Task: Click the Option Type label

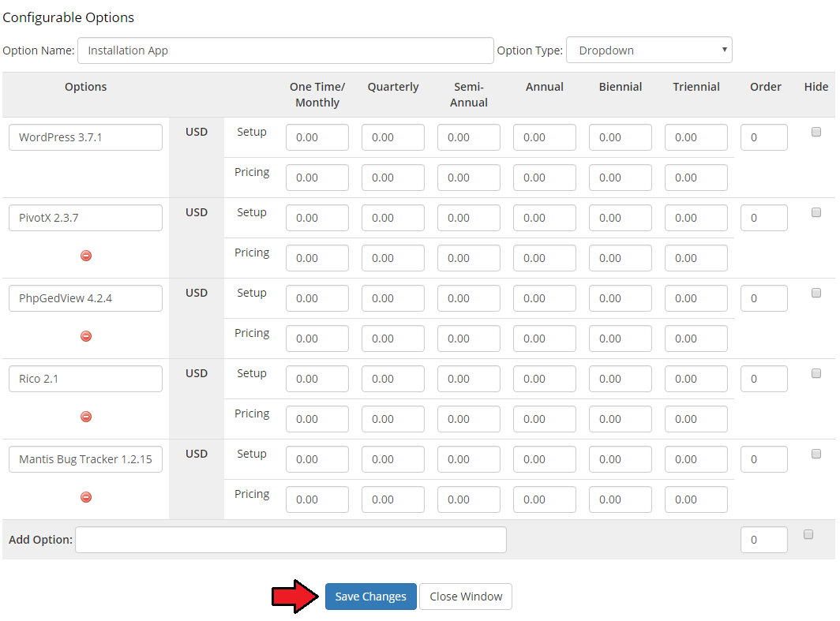Action: tap(530, 51)
